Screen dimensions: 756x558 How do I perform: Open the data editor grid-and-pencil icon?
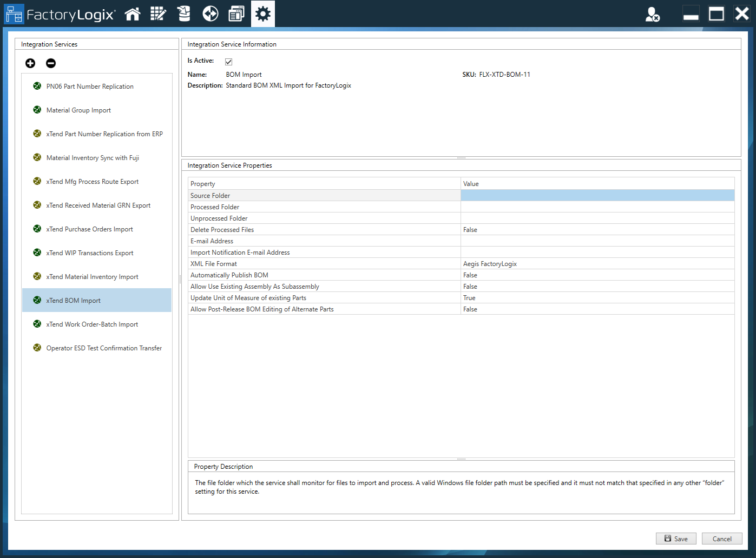click(158, 14)
